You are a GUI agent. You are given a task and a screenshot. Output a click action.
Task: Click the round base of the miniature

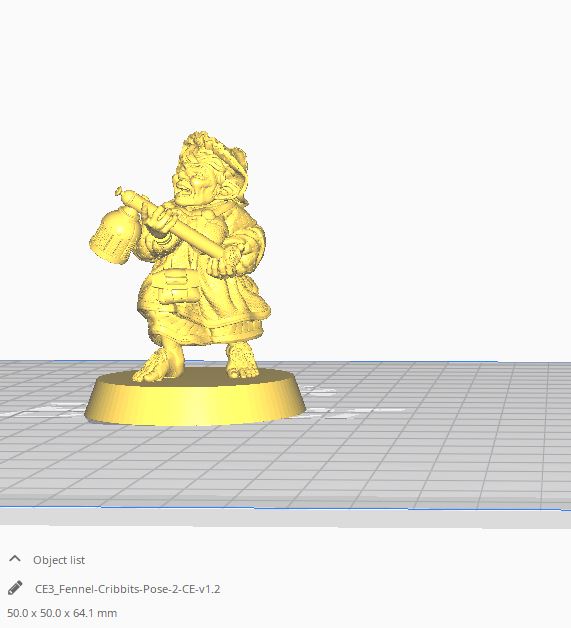click(x=195, y=399)
